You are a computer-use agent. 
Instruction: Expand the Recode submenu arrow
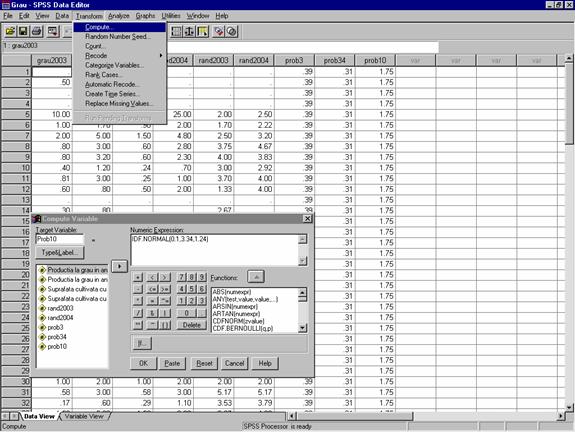pyautogui.click(x=161, y=56)
